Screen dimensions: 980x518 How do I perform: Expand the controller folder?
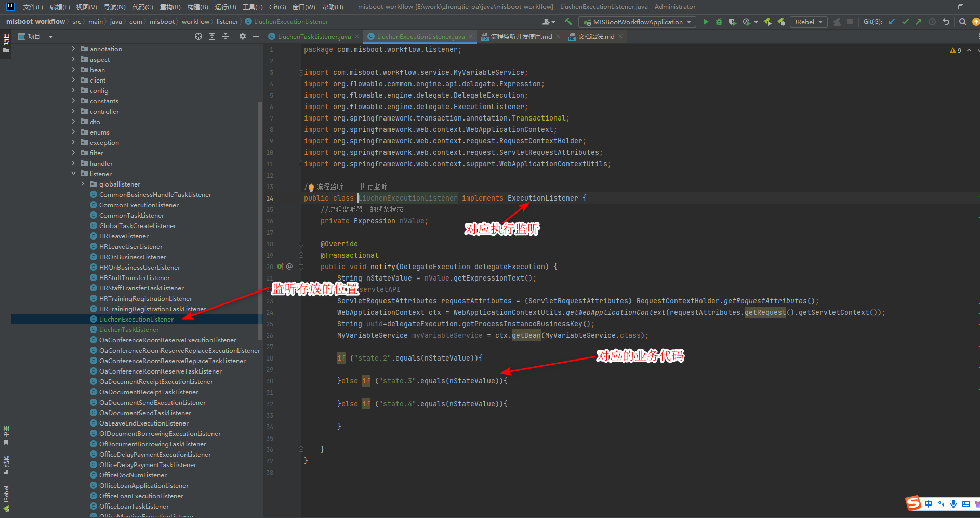click(x=73, y=111)
